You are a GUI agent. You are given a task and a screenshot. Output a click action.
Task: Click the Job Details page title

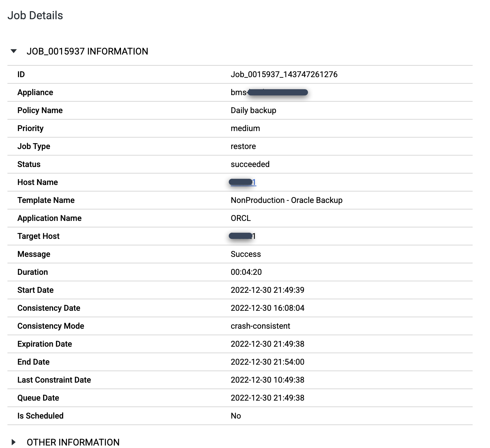click(x=35, y=15)
